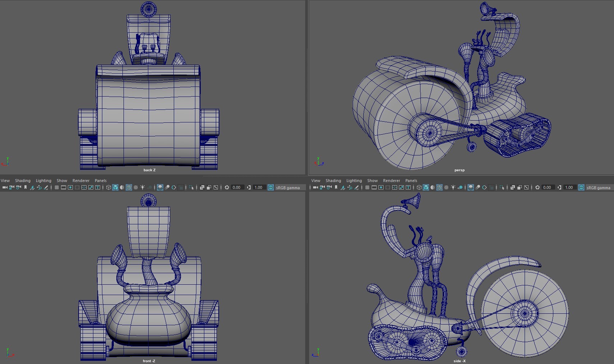Click camera bookmark icon in front -Z panel toolbar

click(25, 187)
